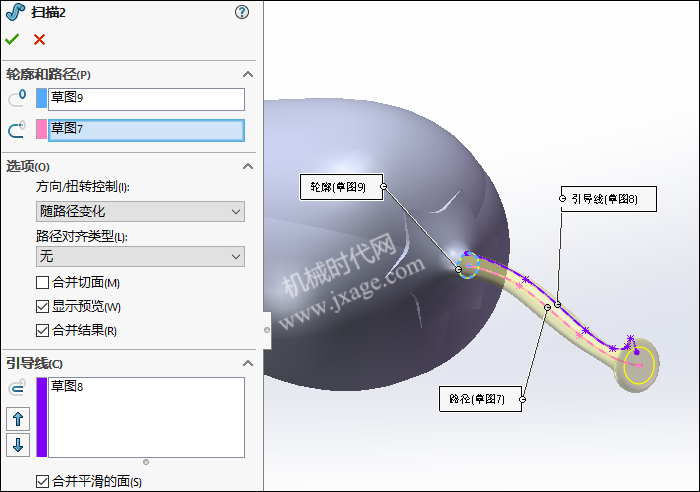Toggle the 合并平滑的面(S) checkbox

[x=42, y=481]
